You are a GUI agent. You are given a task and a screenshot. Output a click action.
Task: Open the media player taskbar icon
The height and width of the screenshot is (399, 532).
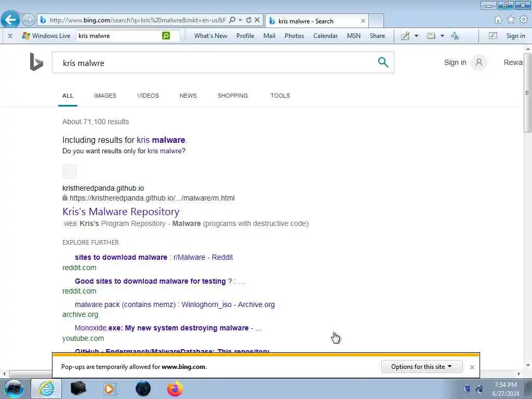[x=109, y=389]
